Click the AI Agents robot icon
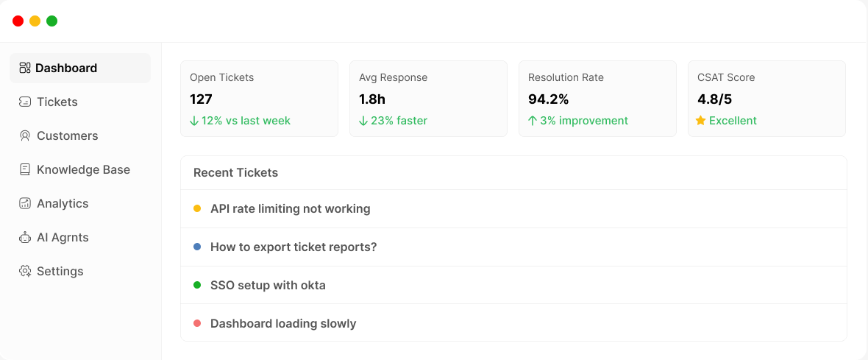The height and width of the screenshot is (360, 868). click(25, 237)
